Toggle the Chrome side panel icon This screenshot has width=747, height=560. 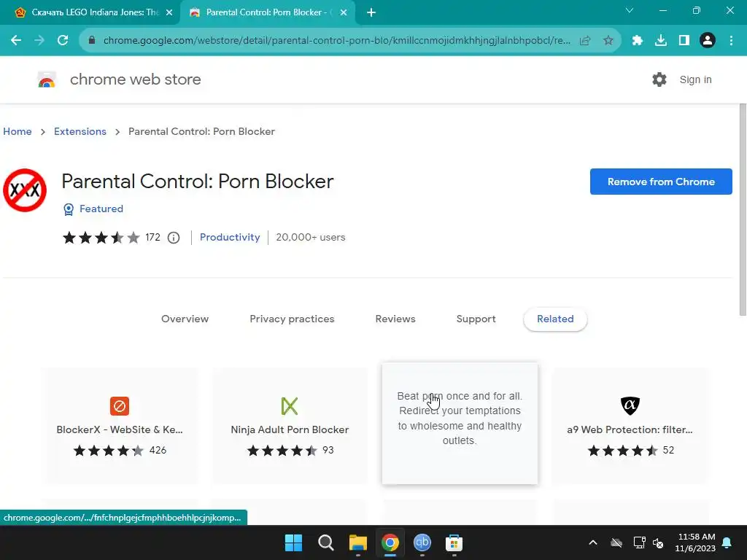pos(684,41)
